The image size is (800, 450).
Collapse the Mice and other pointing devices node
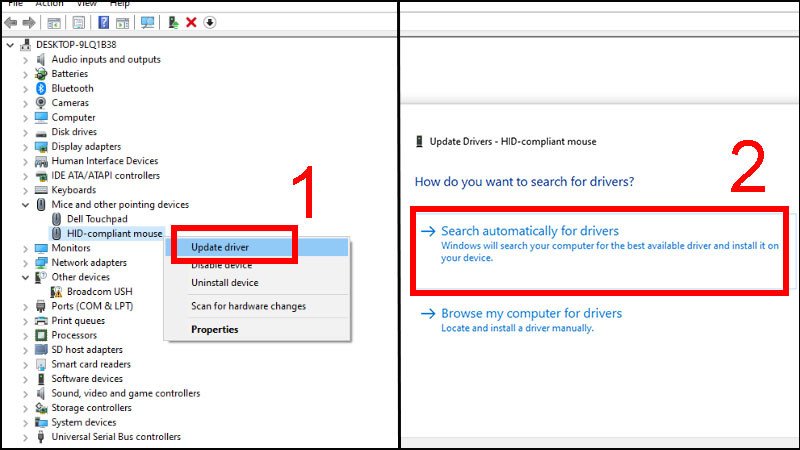[26, 205]
